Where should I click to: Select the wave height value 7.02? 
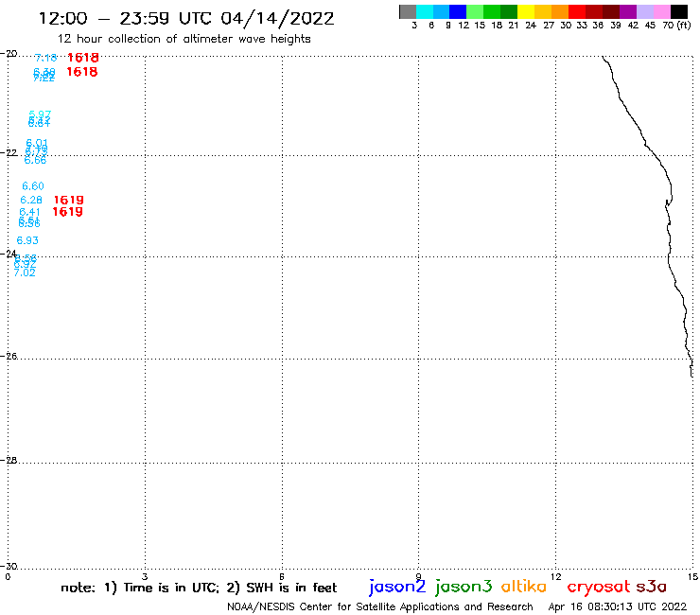pyautogui.click(x=25, y=272)
